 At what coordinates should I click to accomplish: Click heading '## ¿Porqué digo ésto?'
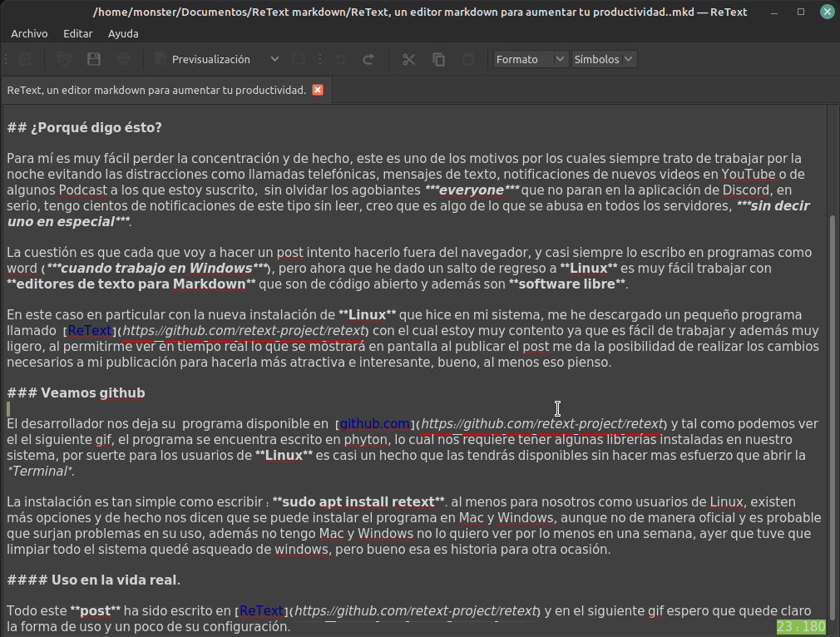click(x=84, y=127)
